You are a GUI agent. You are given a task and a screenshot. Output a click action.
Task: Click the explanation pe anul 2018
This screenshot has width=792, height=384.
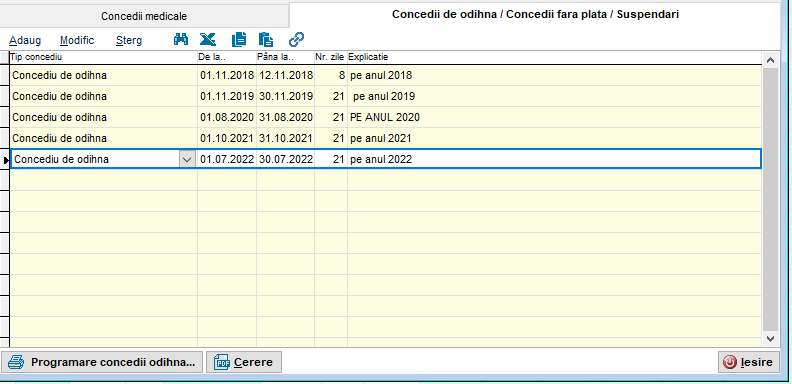[x=381, y=76]
